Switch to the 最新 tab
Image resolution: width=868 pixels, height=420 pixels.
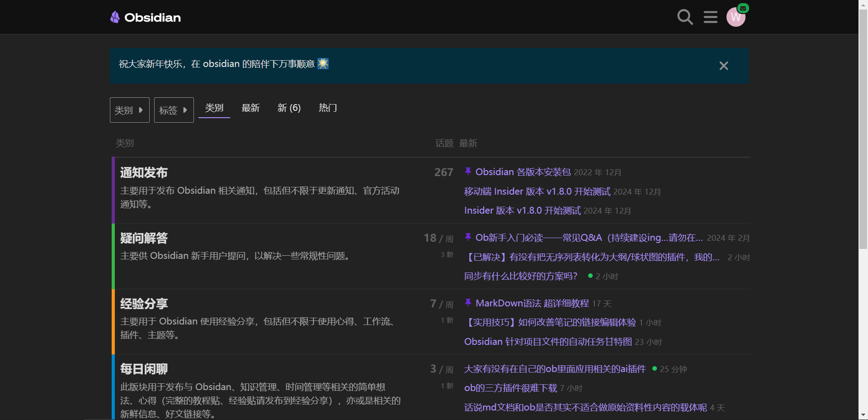(250, 108)
